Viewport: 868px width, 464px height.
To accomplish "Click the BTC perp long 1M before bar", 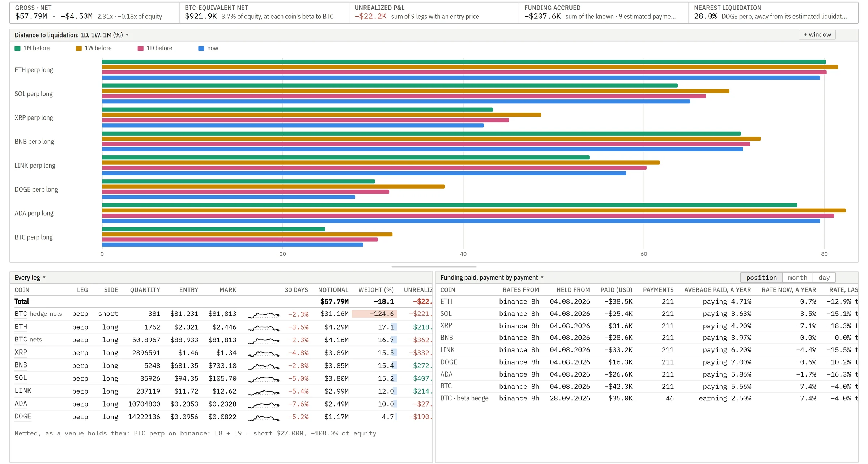I will [213, 229].
